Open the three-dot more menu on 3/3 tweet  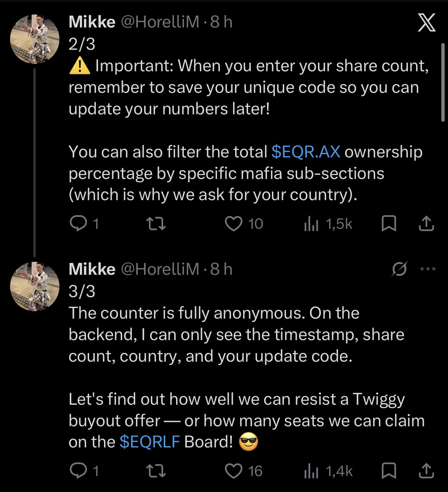coord(428,269)
